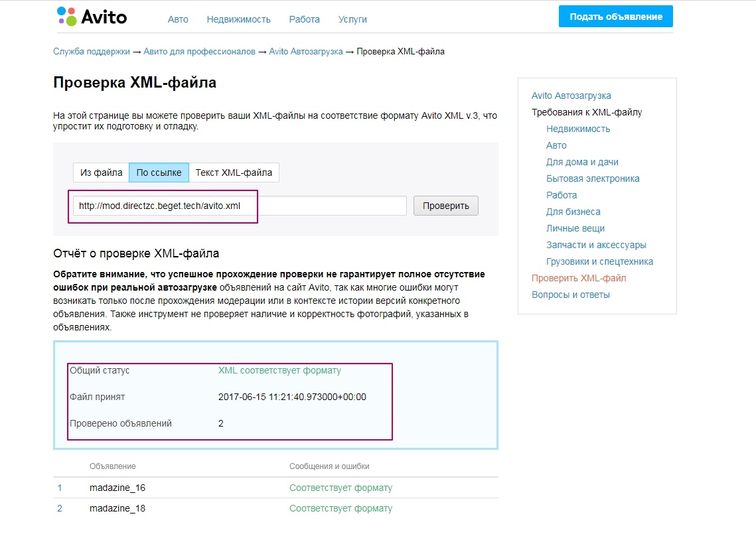Screen dimensions: 756x548
Task: Click the Проверено объявлений count value 2
Action: [221, 423]
